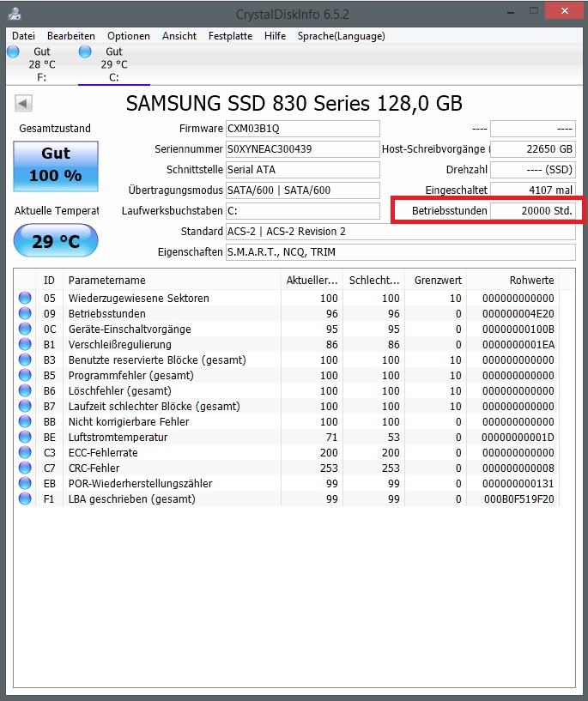Viewport: 588px width, 701px height.
Task: Click the Schnittstelle field Serial ATA
Action: [x=303, y=169]
